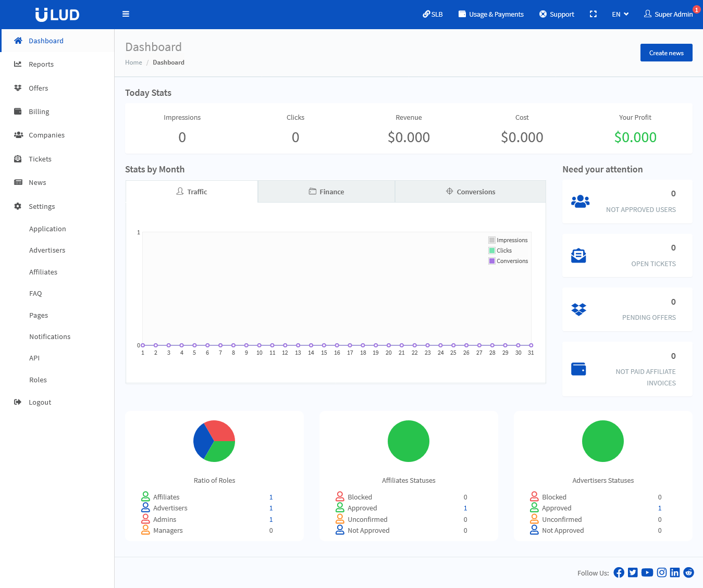Toggle the hamburger sidebar menu icon

[126, 14]
